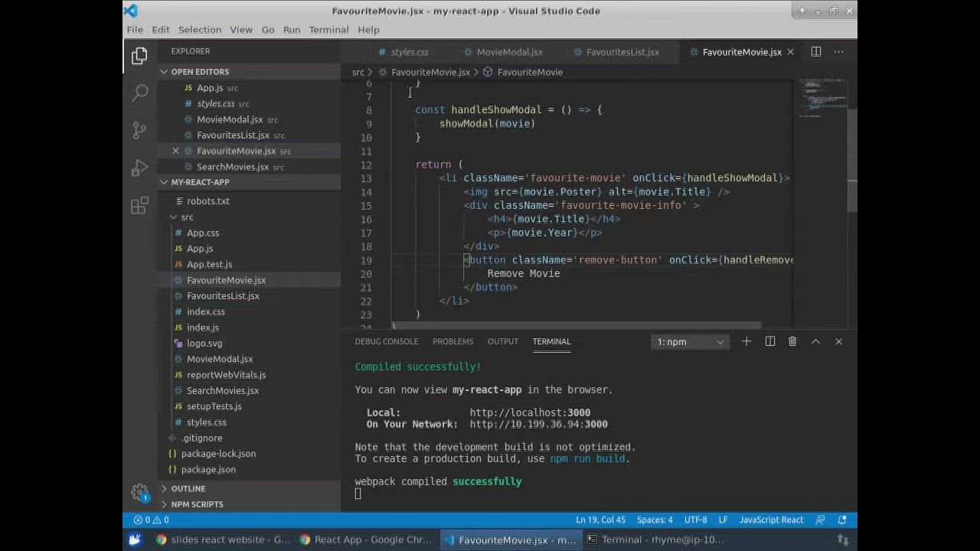980x551 pixels.
Task: Open the Terminal menu
Action: [328, 30]
